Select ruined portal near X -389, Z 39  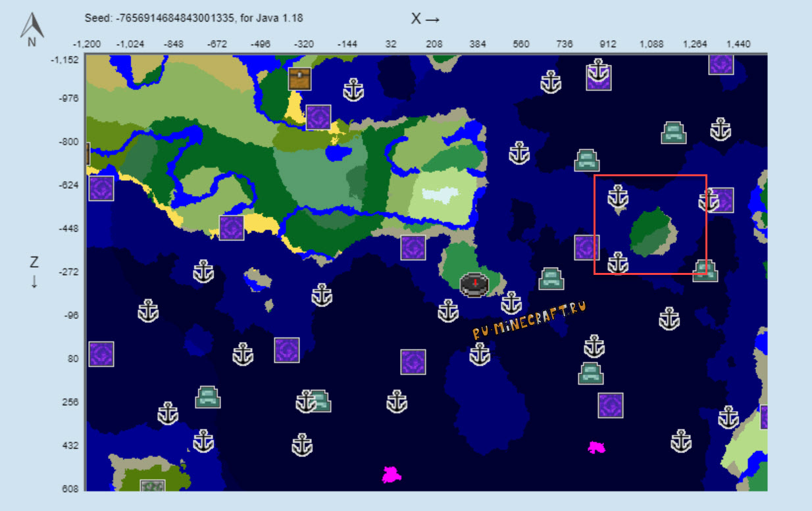[x=287, y=350]
